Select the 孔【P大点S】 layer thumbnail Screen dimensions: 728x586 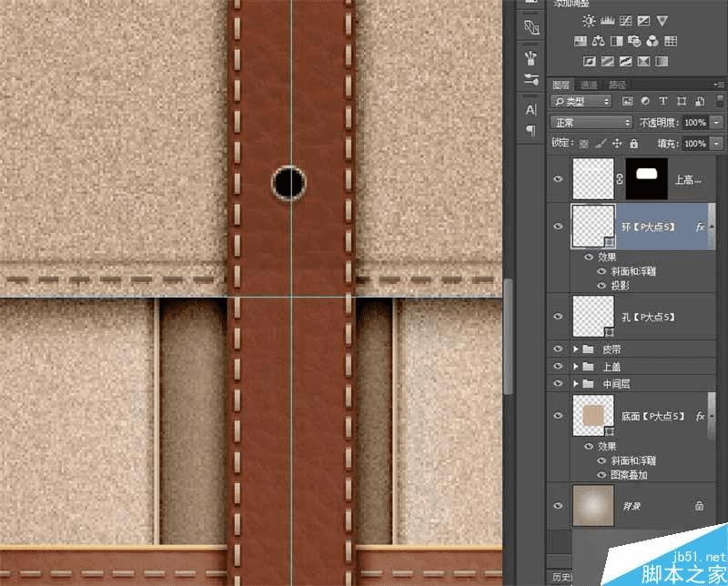point(591,316)
